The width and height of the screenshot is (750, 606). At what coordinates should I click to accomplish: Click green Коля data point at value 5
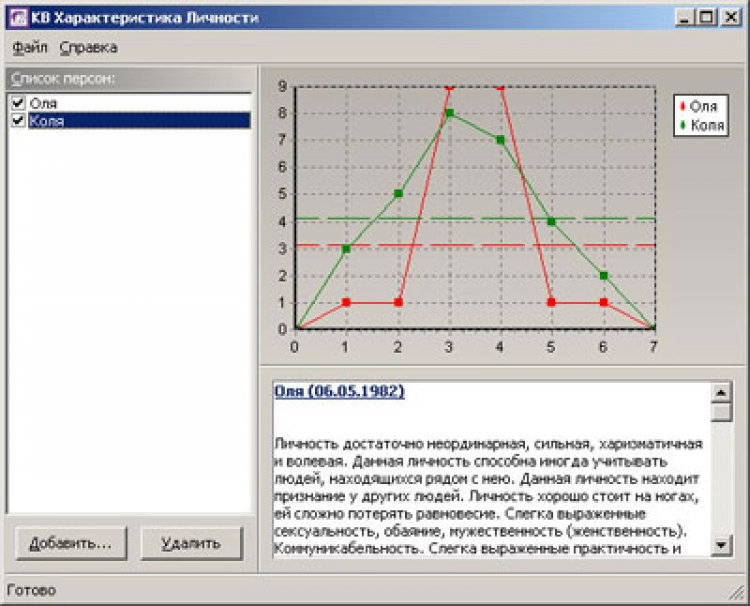[398, 194]
